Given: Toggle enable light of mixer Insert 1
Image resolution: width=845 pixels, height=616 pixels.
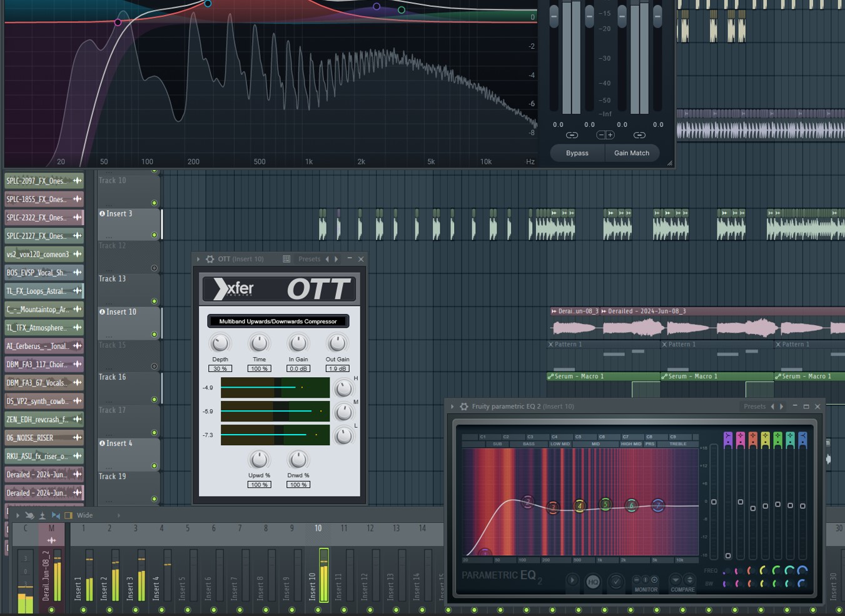Looking at the screenshot, I should point(83,610).
